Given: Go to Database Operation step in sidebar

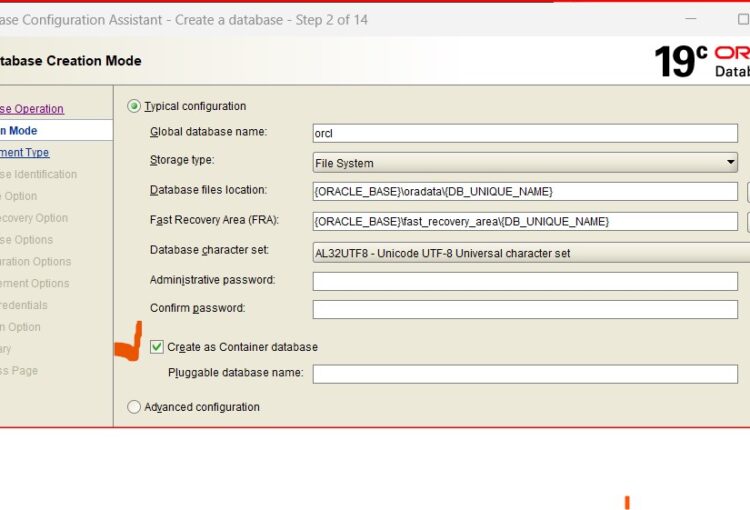Looking at the screenshot, I should (32, 109).
